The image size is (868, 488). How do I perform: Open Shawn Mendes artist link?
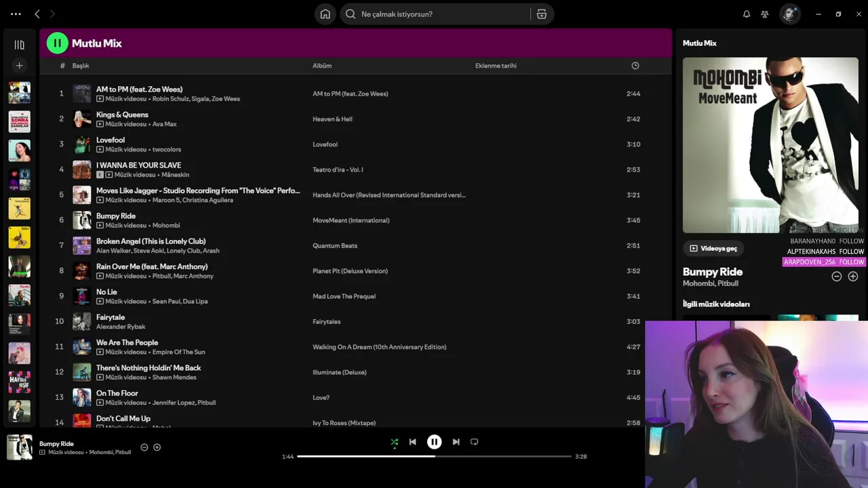click(174, 378)
